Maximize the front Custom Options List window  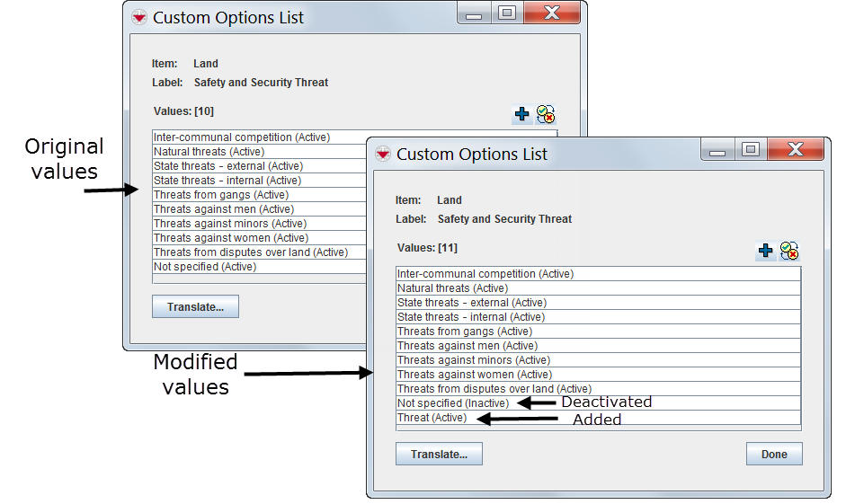click(x=751, y=150)
